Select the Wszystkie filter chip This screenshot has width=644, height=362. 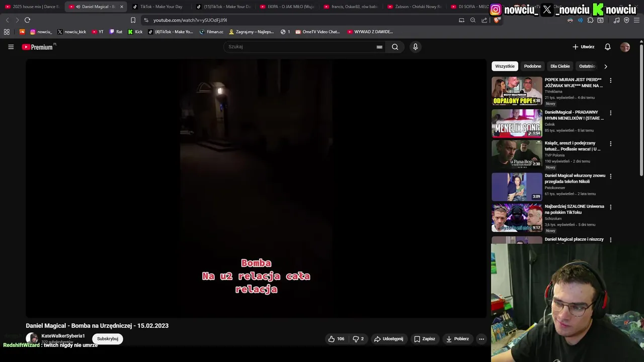pos(505,66)
